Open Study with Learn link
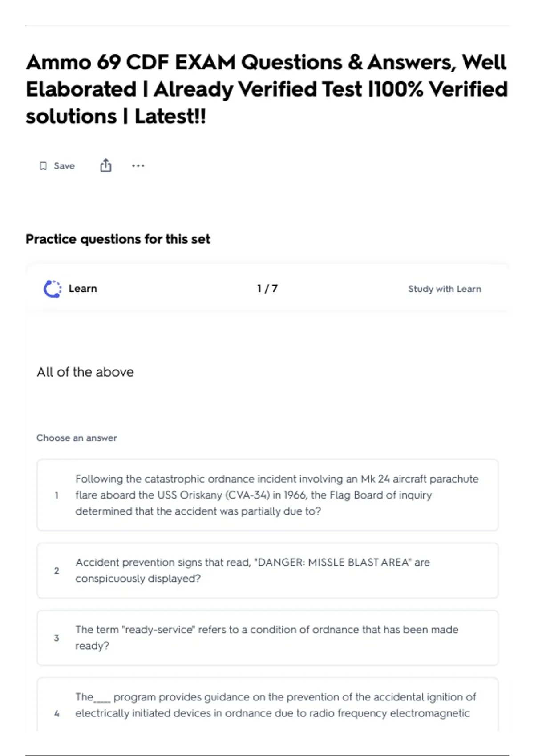Viewport: 534px width, 756px height. click(445, 289)
